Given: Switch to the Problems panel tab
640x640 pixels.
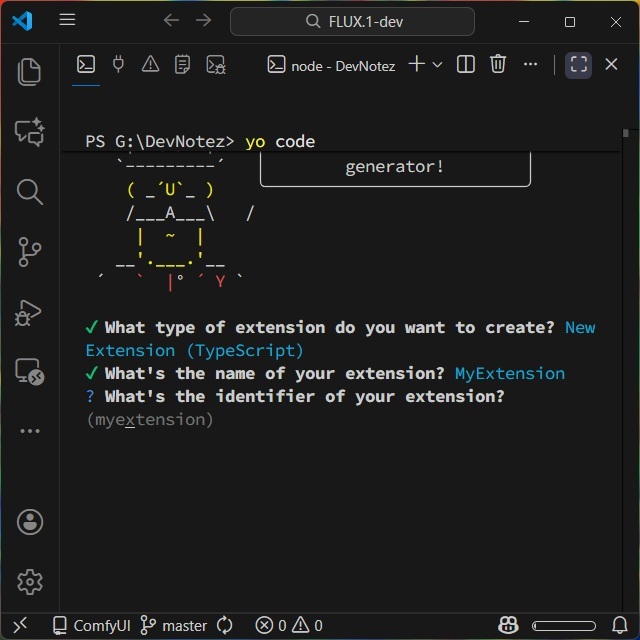Looking at the screenshot, I should [x=150, y=65].
